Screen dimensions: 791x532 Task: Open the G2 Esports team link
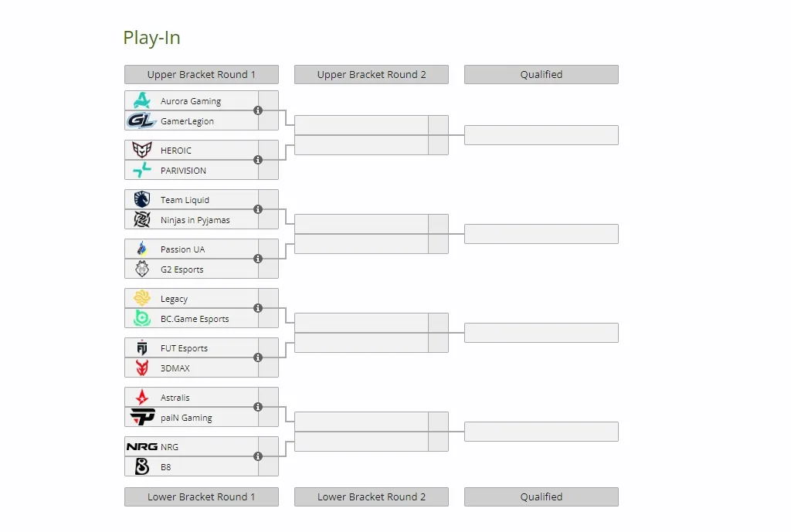click(182, 269)
